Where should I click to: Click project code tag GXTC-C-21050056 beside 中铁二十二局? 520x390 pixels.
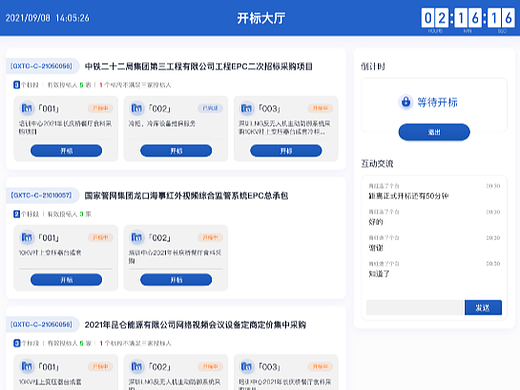tap(42, 66)
